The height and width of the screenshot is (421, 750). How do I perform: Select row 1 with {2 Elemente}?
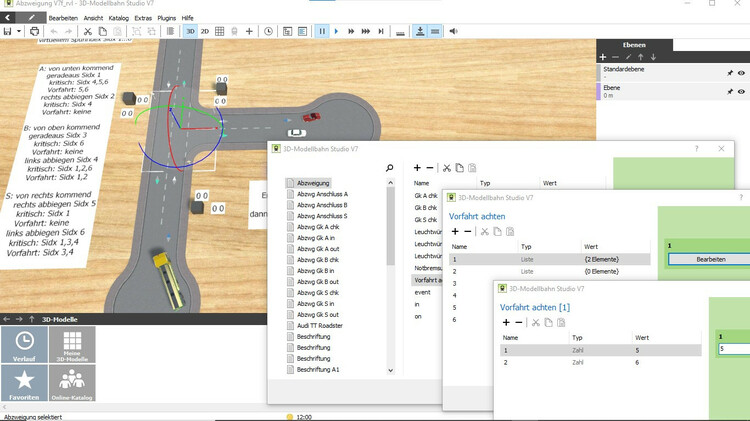coord(550,259)
